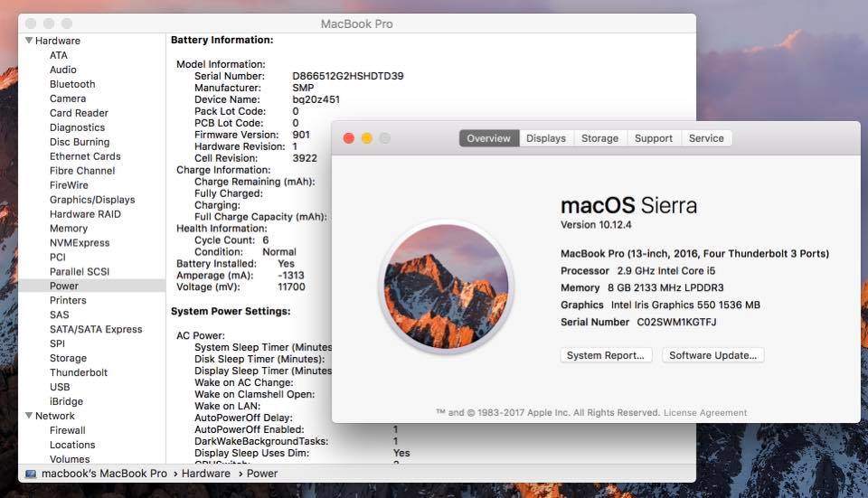Collapse the Network section in sidebar
The image size is (868, 498).
click(29, 416)
